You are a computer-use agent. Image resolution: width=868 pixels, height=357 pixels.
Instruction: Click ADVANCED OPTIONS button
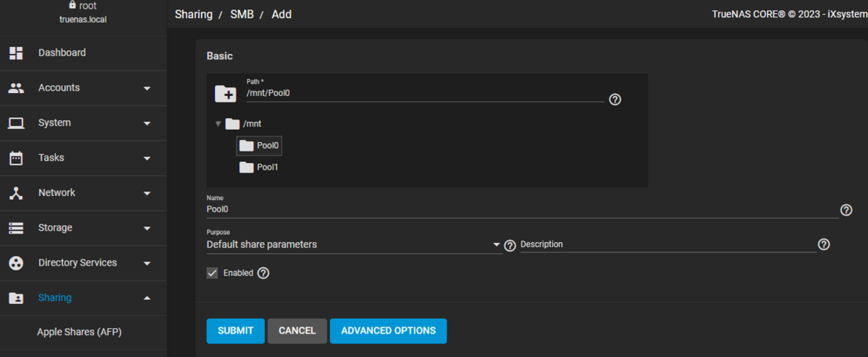[x=388, y=330]
